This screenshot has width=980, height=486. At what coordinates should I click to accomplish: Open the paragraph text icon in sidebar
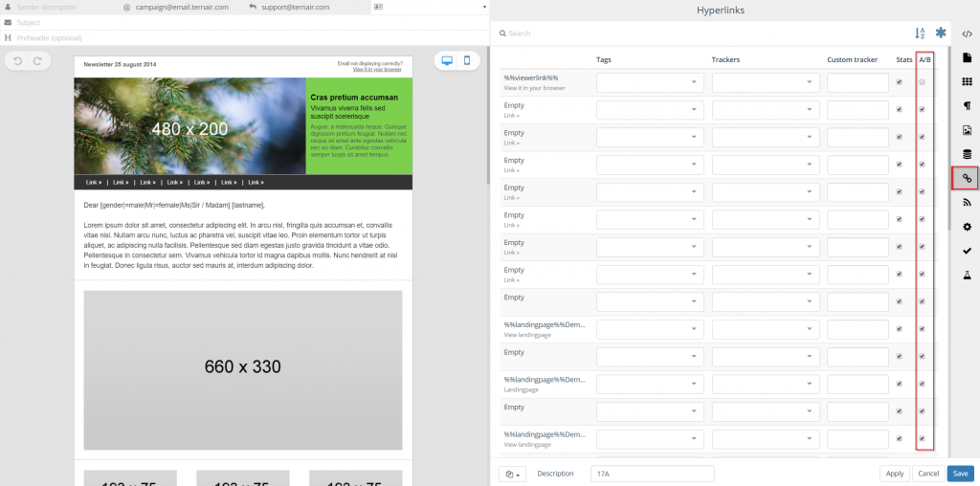coord(967,106)
